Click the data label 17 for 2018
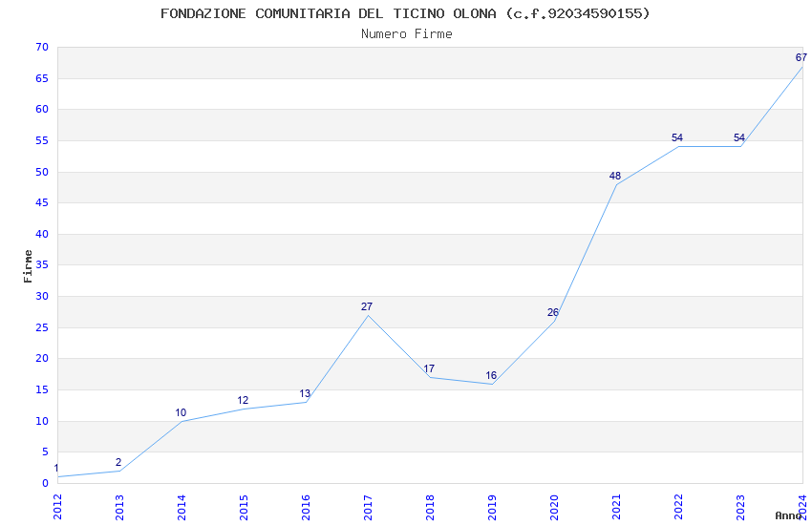Viewport: 812px width, 525px height. click(x=429, y=368)
